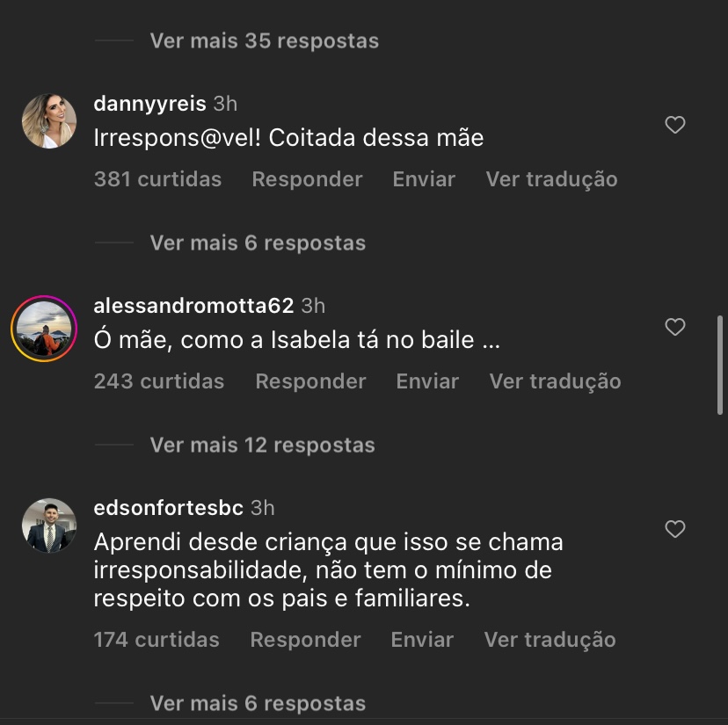Show 6 more replies under edsonfortesbc
Image resolution: width=728 pixels, height=725 pixels.
coord(258,703)
